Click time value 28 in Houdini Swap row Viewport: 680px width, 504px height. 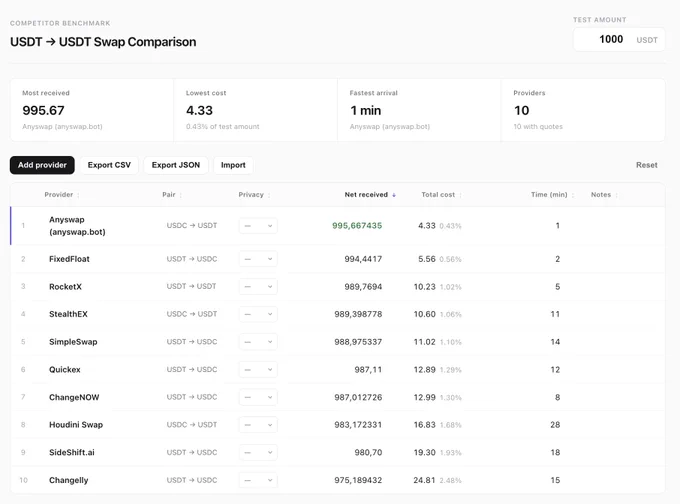pyautogui.click(x=555, y=425)
